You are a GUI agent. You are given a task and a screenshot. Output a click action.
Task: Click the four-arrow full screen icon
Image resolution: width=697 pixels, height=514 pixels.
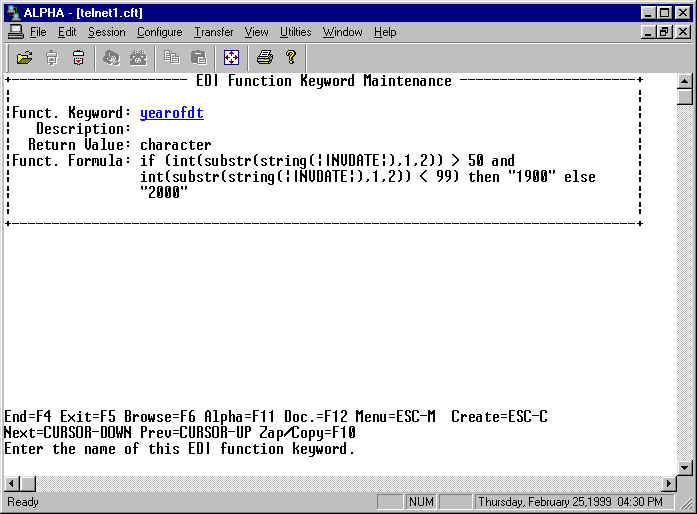231,57
